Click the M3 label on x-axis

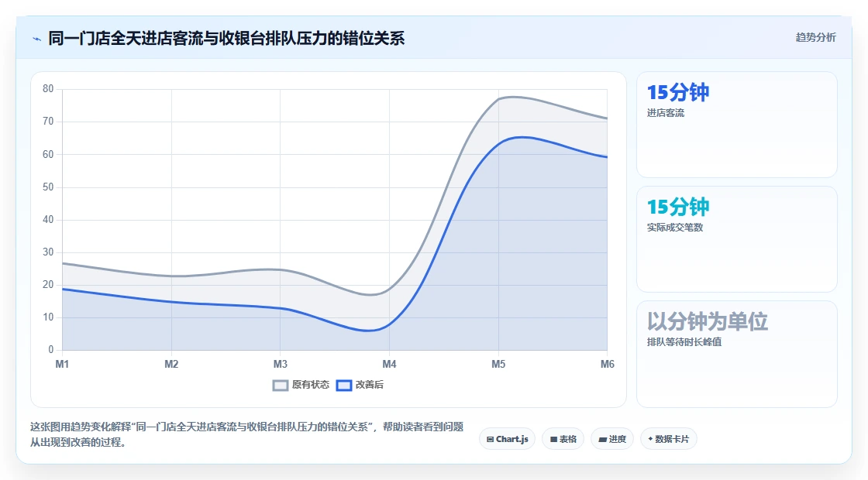tap(280, 364)
